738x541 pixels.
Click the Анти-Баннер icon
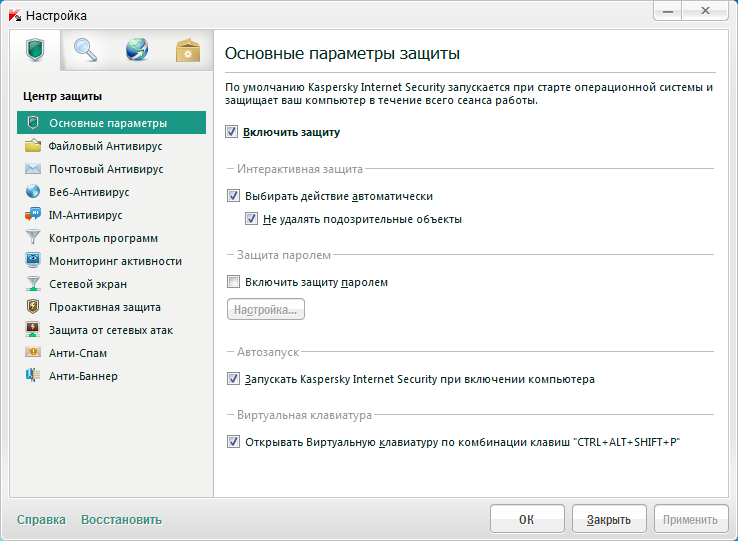pyautogui.click(x=33, y=376)
